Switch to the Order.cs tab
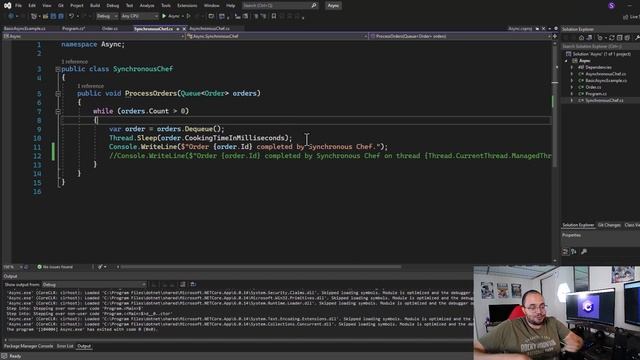The height and width of the screenshot is (360, 640). coord(110,29)
